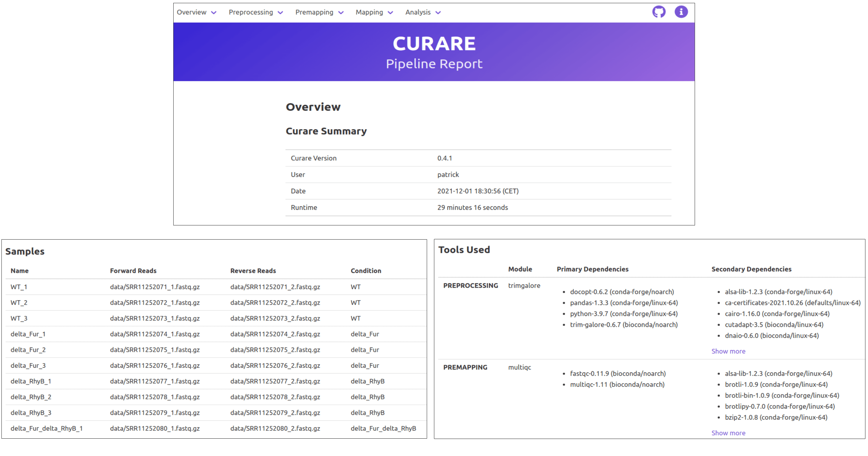Click the Module column header
868x456 pixels.
pos(520,269)
